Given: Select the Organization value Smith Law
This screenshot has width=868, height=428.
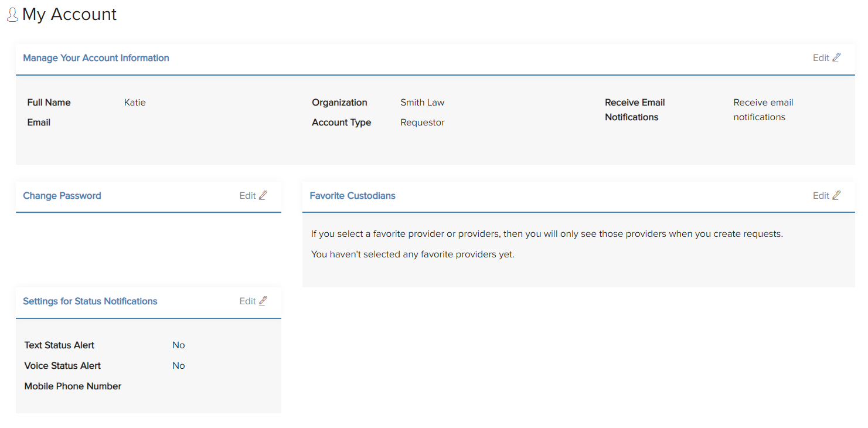Looking at the screenshot, I should [422, 102].
